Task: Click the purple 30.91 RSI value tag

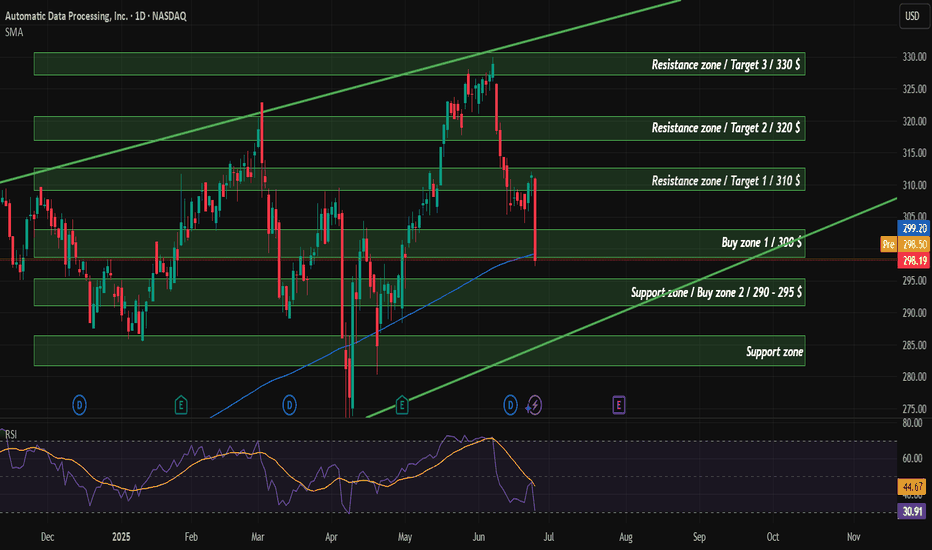Action: (x=912, y=511)
